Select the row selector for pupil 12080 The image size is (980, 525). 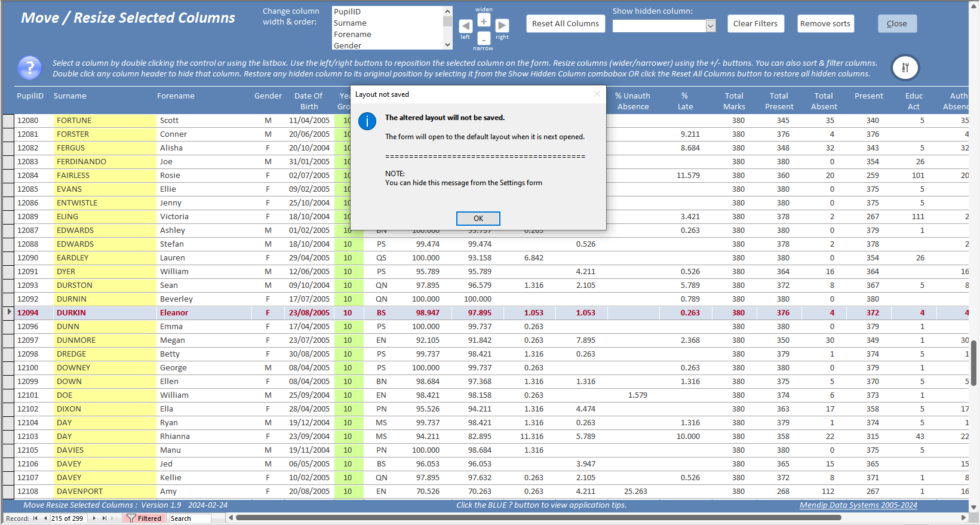click(x=8, y=121)
